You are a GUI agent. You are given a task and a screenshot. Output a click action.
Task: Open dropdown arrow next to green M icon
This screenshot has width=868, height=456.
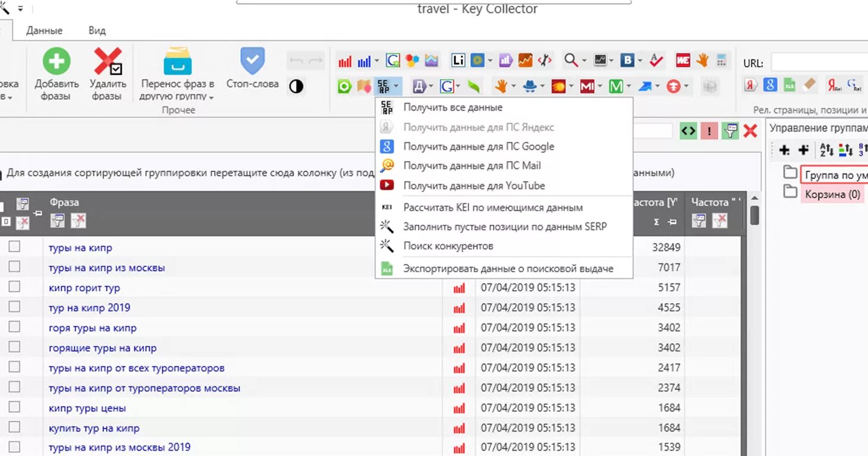pos(628,87)
